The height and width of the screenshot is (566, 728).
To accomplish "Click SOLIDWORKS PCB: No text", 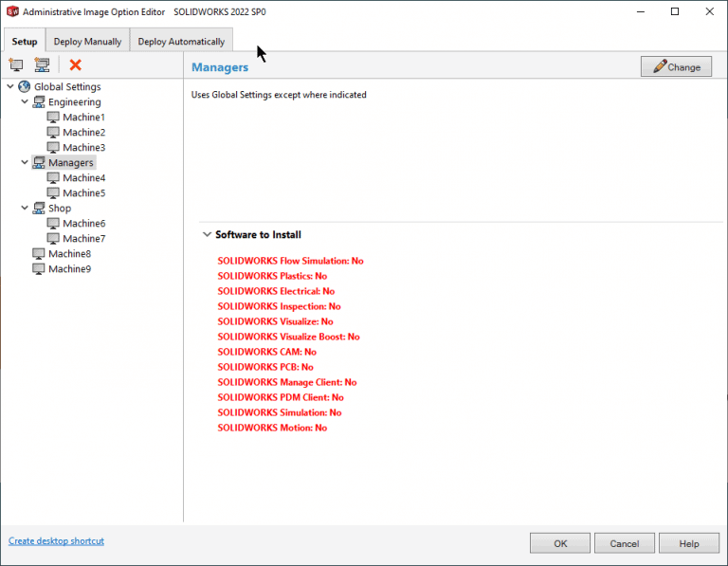I will (265, 367).
